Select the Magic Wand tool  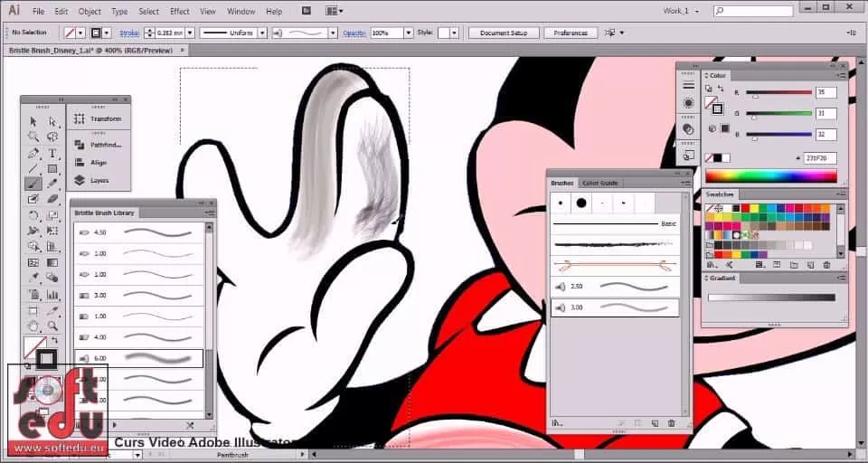(33, 137)
